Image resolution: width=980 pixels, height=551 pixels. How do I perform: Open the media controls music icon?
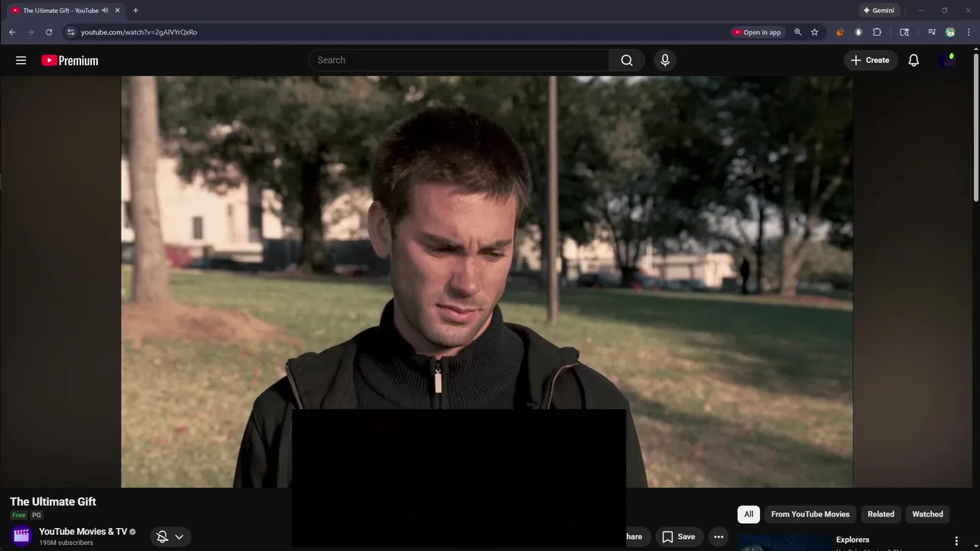pos(932,32)
